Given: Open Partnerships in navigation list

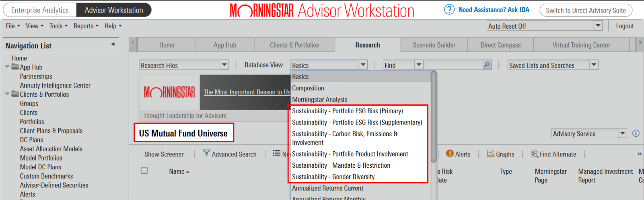Looking at the screenshot, I should [x=36, y=76].
